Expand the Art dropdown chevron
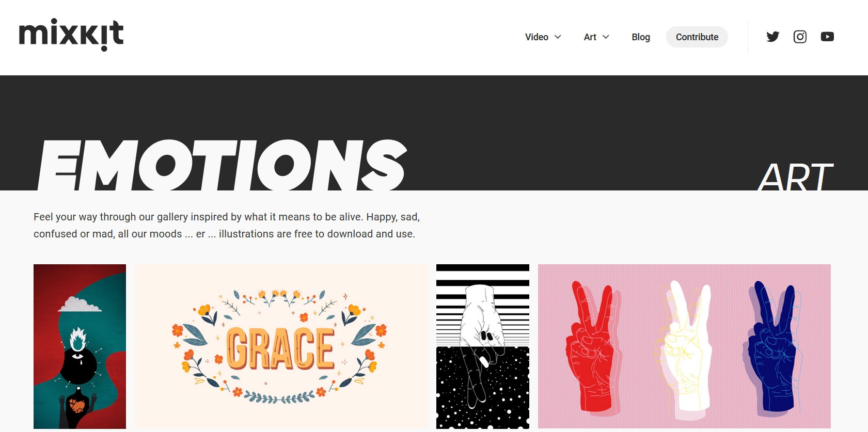Image resolution: width=868 pixels, height=432 pixels. point(606,37)
